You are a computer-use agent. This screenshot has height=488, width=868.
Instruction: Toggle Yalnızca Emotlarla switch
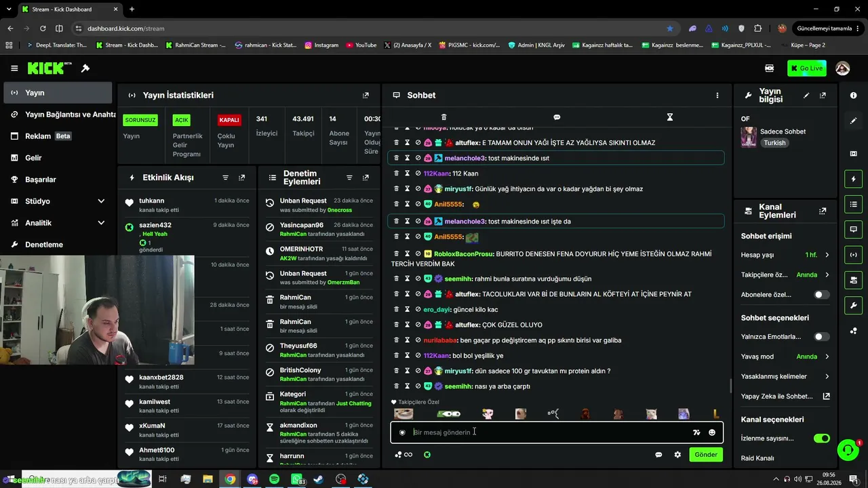(x=821, y=337)
